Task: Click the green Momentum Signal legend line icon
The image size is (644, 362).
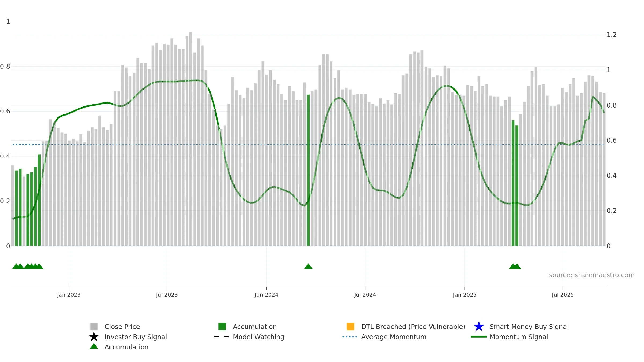Action: pos(479,337)
